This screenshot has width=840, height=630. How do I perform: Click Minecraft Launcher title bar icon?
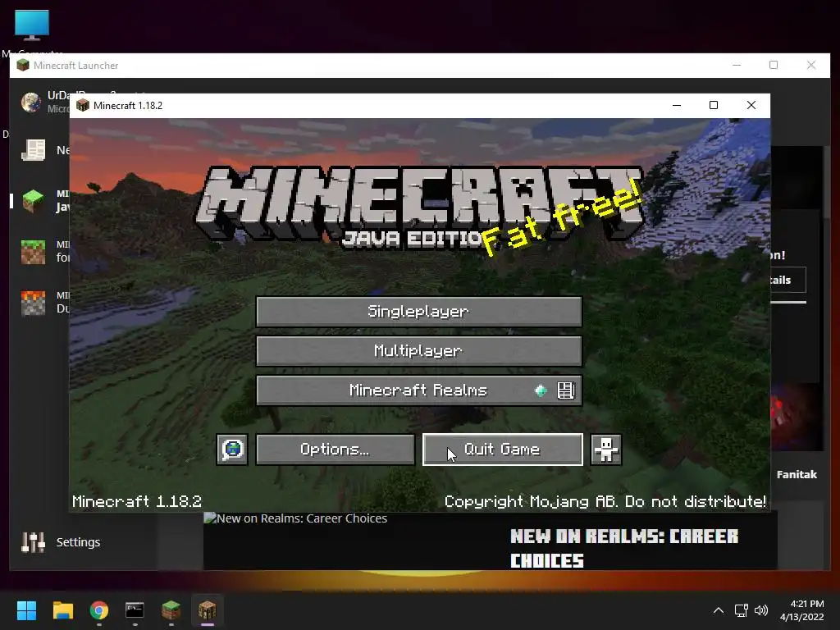pyautogui.click(x=22, y=66)
